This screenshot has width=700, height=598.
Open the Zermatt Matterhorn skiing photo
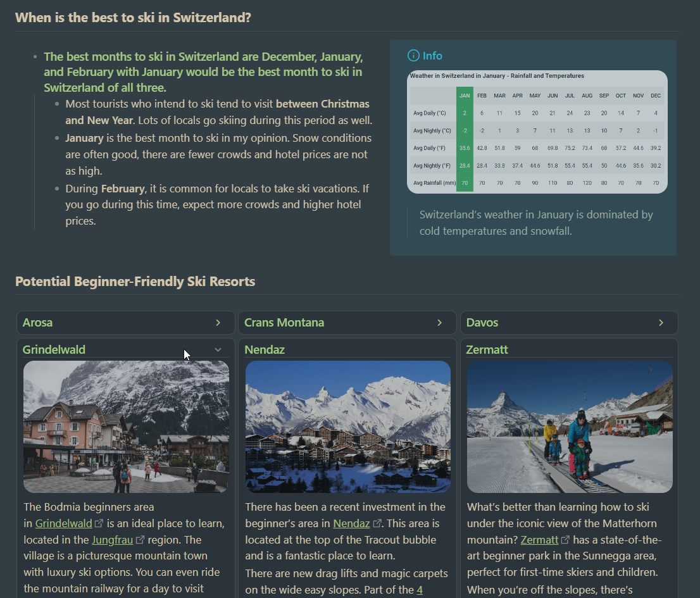point(570,427)
